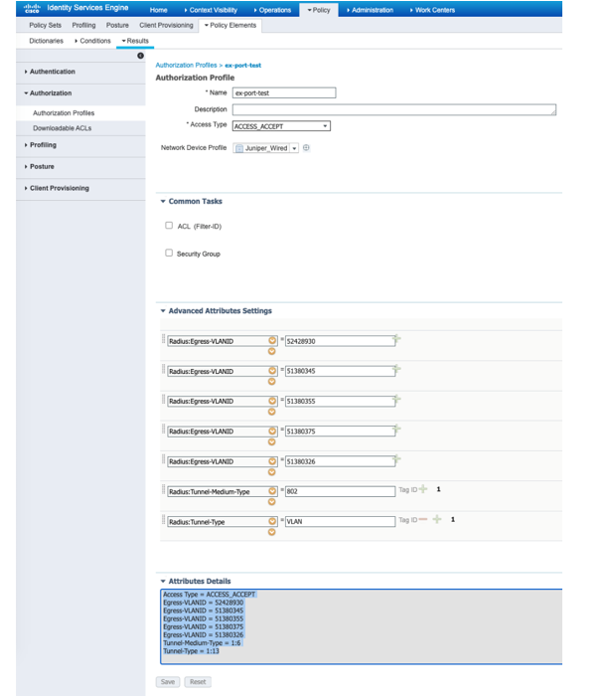This screenshot has height=700, width=612.
Task: Expand sidebar Profiling results group
Action: click(x=43, y=145)
